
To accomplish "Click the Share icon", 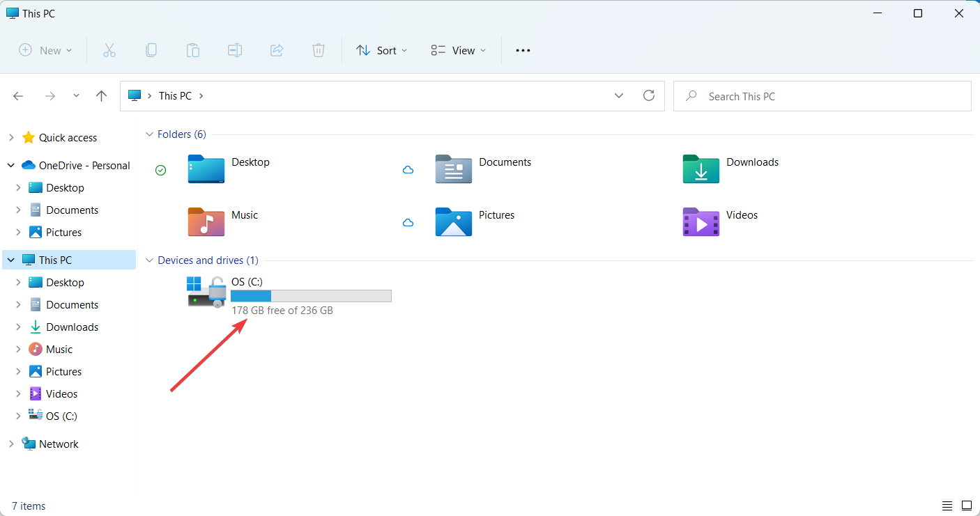I will 277,49.
